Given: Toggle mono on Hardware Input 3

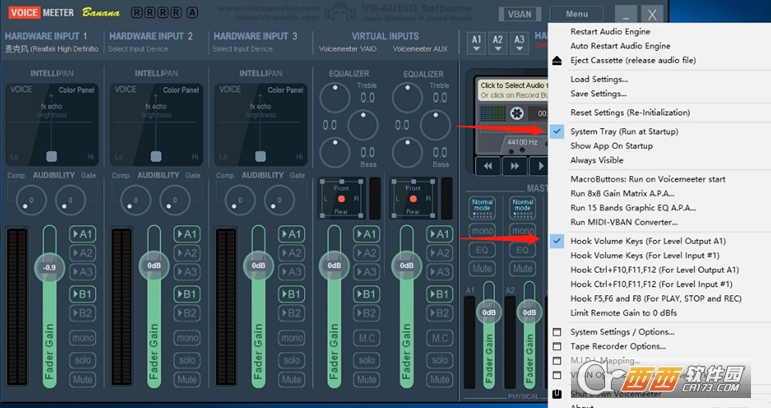Looking at the screenshot, I should pyautogui.click(x=291, y=338).
